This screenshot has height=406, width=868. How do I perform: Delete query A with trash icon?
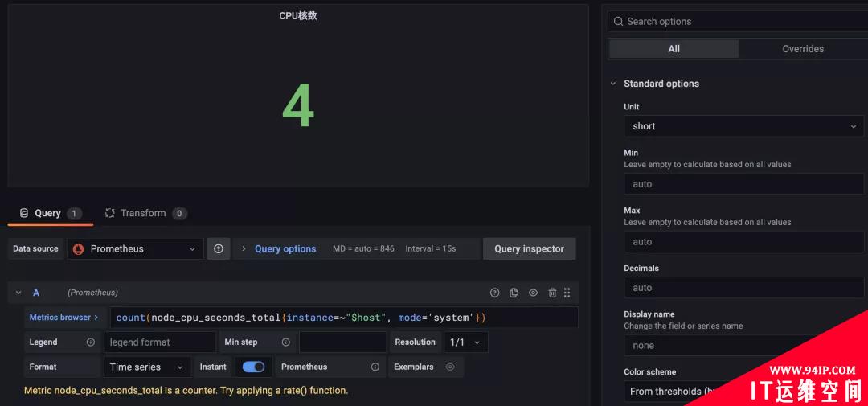pos(552,293)
